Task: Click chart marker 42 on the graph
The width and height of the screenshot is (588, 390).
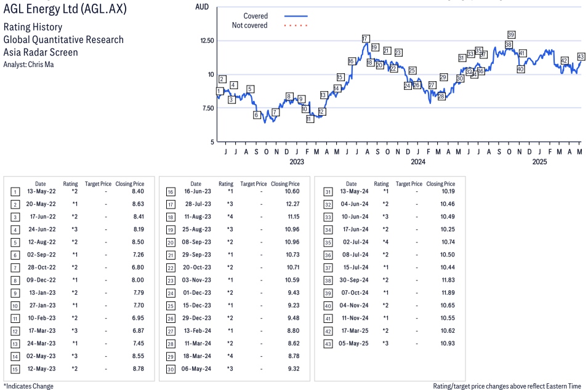Action: pyautogui.click(x=565, y=60)
